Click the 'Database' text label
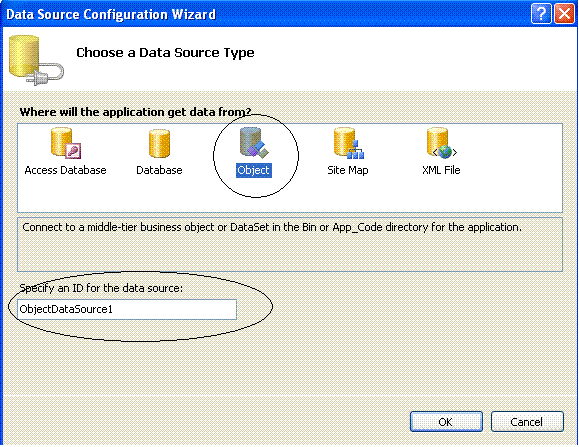 pos(159,170)
